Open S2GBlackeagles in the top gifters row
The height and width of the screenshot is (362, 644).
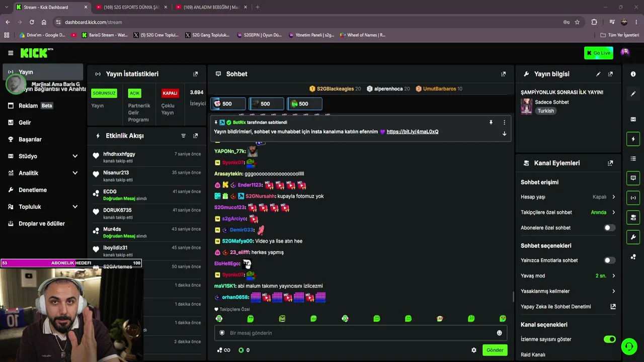click(335, 89)
